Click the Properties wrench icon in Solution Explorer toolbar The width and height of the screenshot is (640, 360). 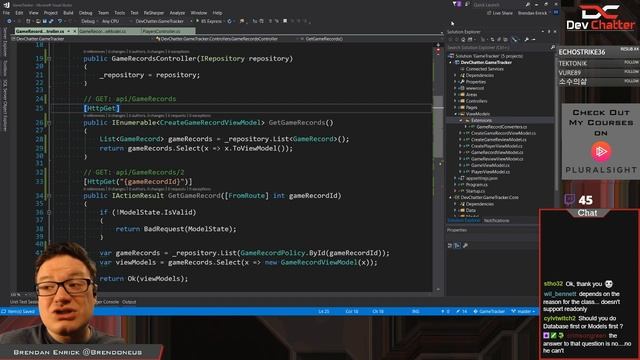point(527,40)
